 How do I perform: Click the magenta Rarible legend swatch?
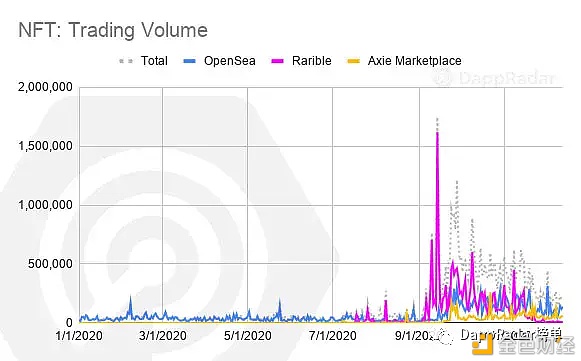[278, 61]
